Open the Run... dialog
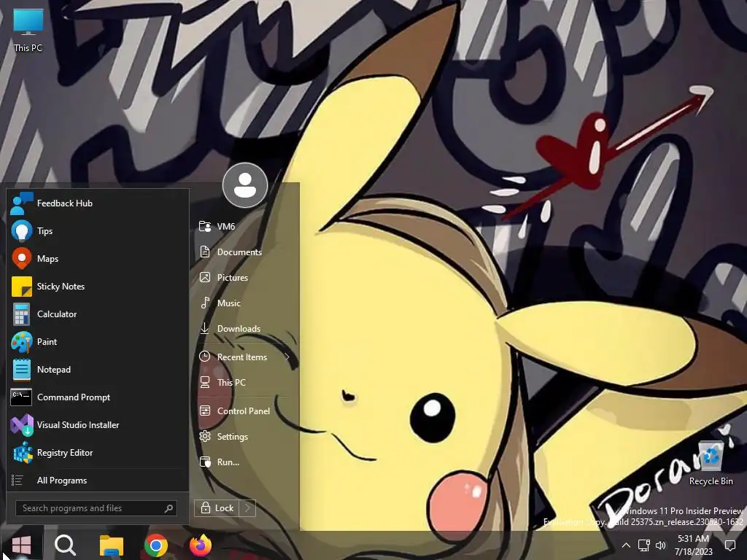This screenshot has height=560, width=747. 245,462
